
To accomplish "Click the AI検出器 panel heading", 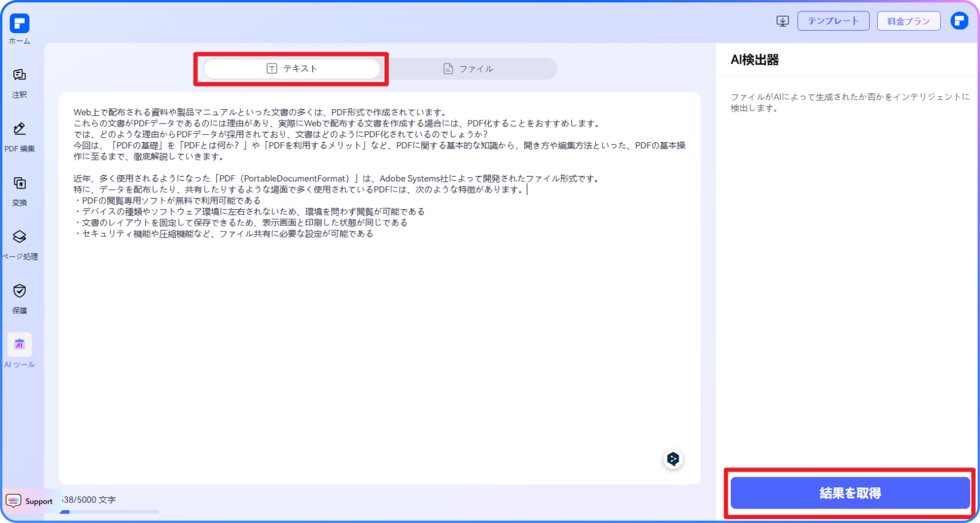I will [x=755, y=60].
